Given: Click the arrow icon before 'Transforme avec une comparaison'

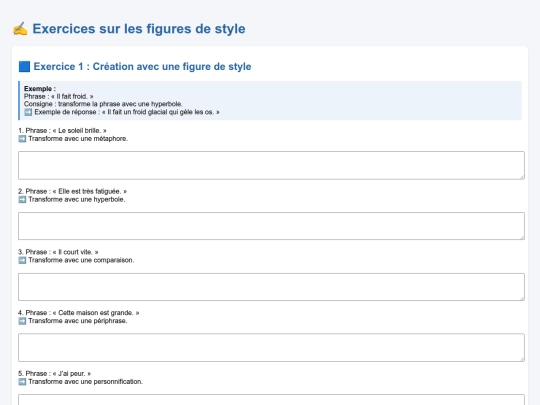Looking at the screenshot, I should 22,260.
